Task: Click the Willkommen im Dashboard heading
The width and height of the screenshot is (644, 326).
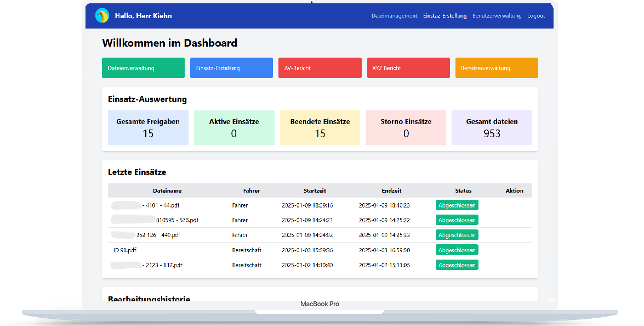Action: click(169, 43)
